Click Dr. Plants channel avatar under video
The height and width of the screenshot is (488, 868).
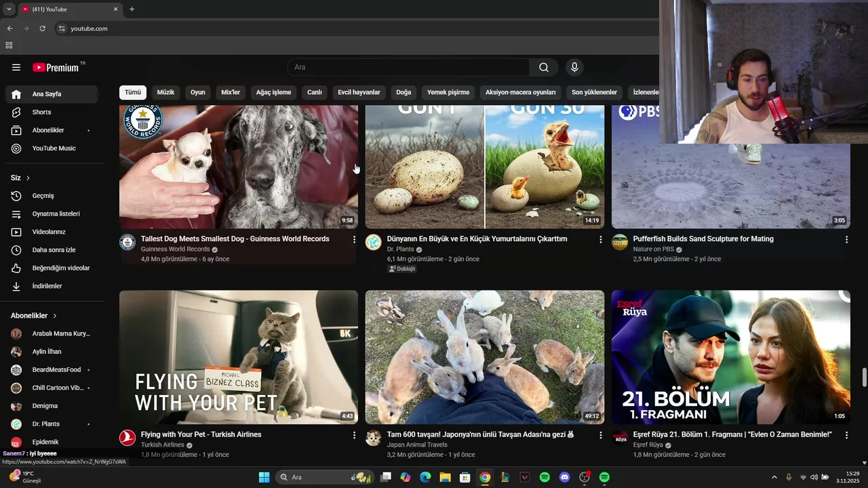(374, 243)
